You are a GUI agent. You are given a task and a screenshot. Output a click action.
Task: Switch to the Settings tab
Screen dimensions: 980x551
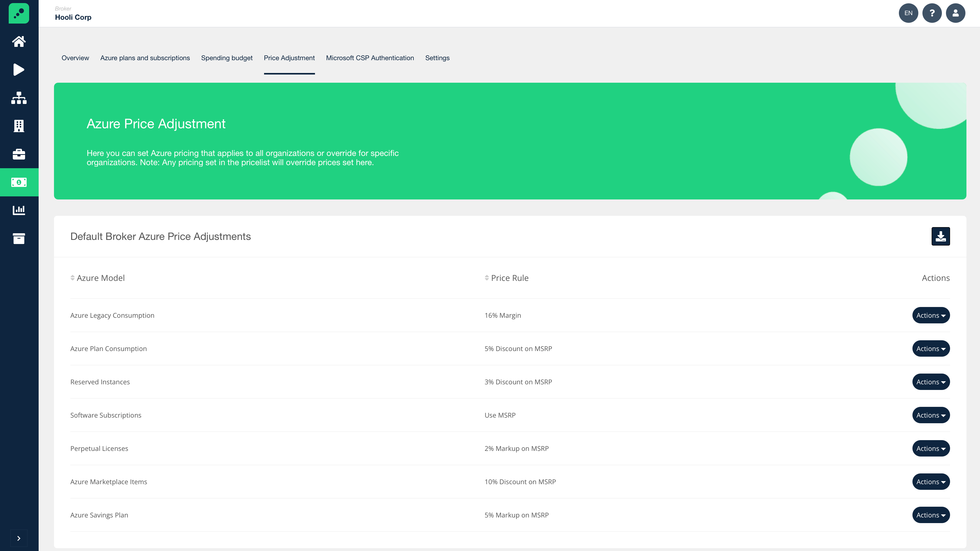438,58
